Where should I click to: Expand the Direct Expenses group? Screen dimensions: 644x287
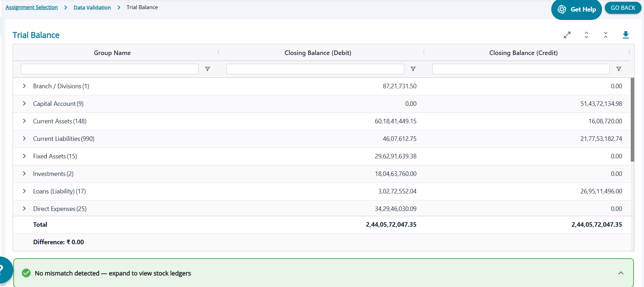[24, 209]
